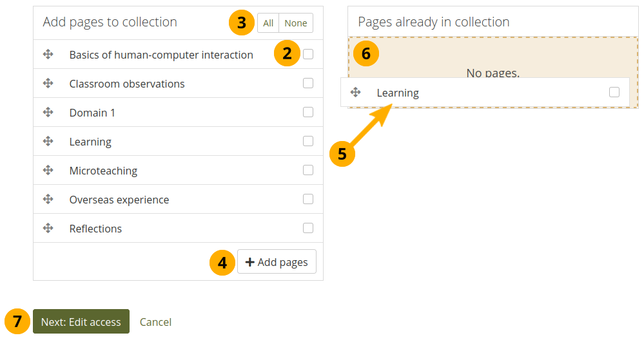Screen dimensions: 644x340
Task: Select the Microteaching page checkbox
Action: click(308, 171)
